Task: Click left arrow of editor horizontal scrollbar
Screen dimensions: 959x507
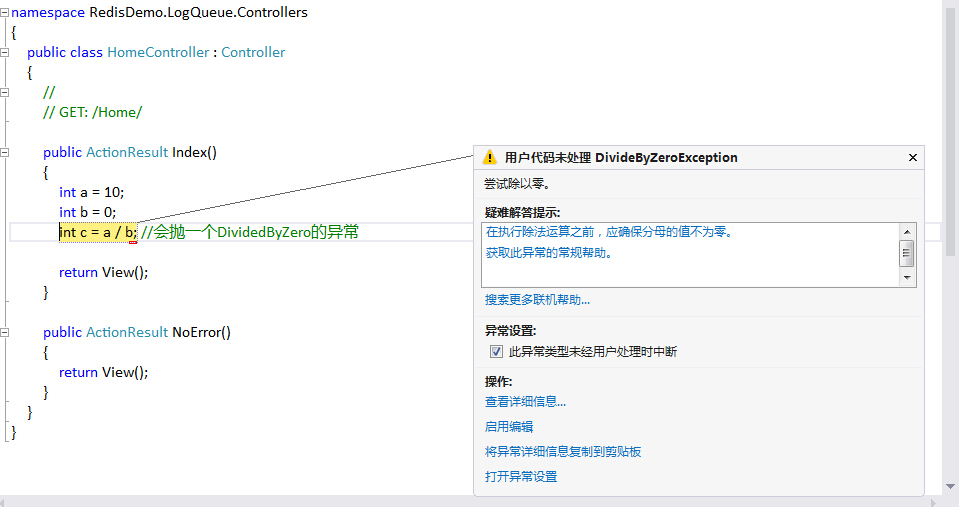Action: [7, 500]
